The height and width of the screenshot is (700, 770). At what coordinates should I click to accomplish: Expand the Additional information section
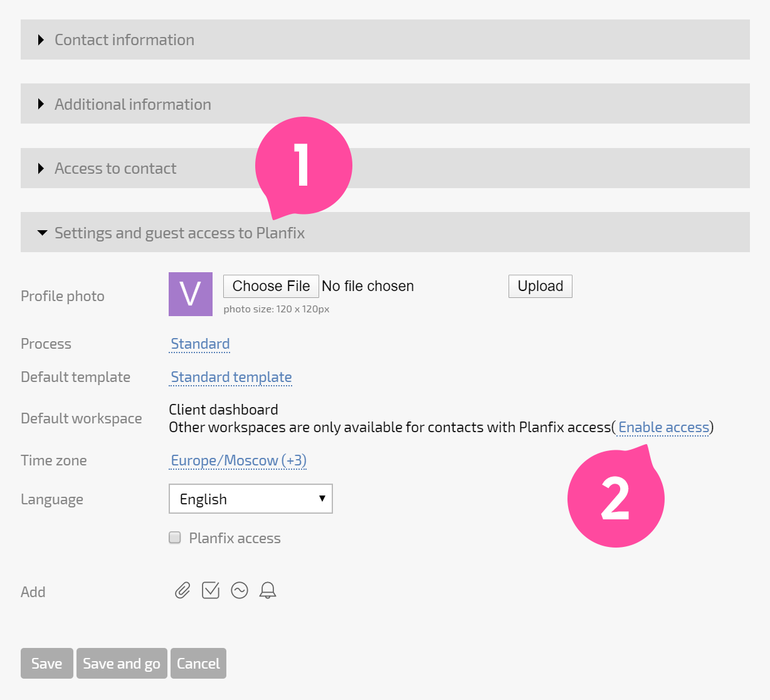click(x=385, y=103)
